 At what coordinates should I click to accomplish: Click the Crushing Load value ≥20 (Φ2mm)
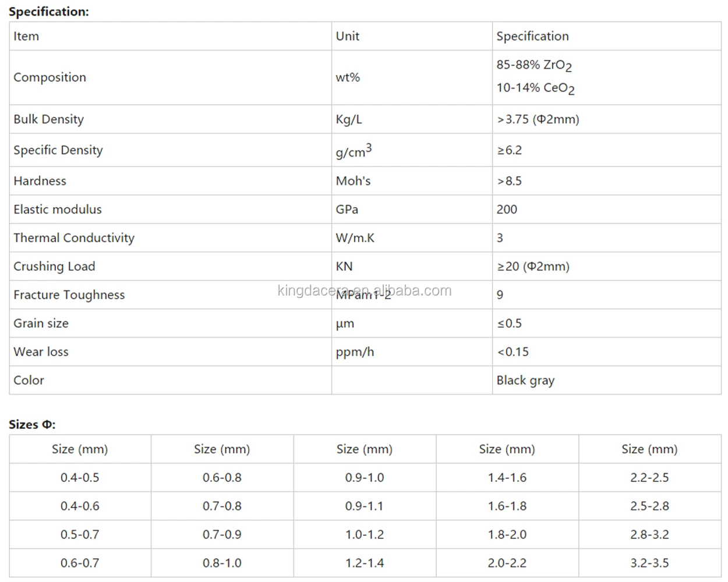(533, 267)
